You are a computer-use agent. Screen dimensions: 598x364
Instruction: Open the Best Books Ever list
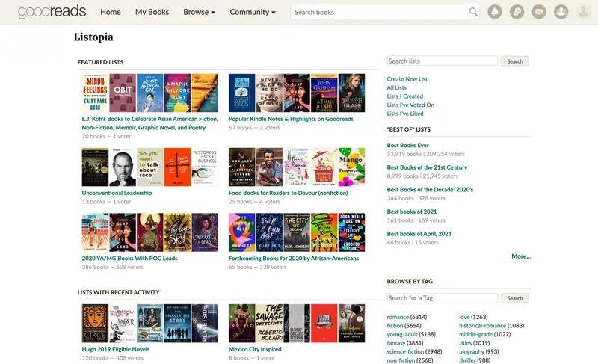(407, 145)
